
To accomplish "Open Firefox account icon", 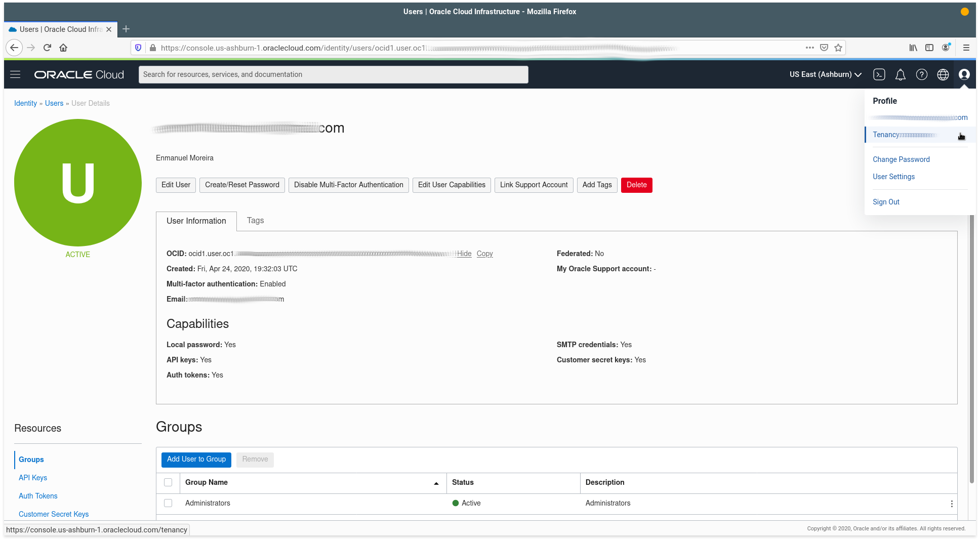I will 946,48.
